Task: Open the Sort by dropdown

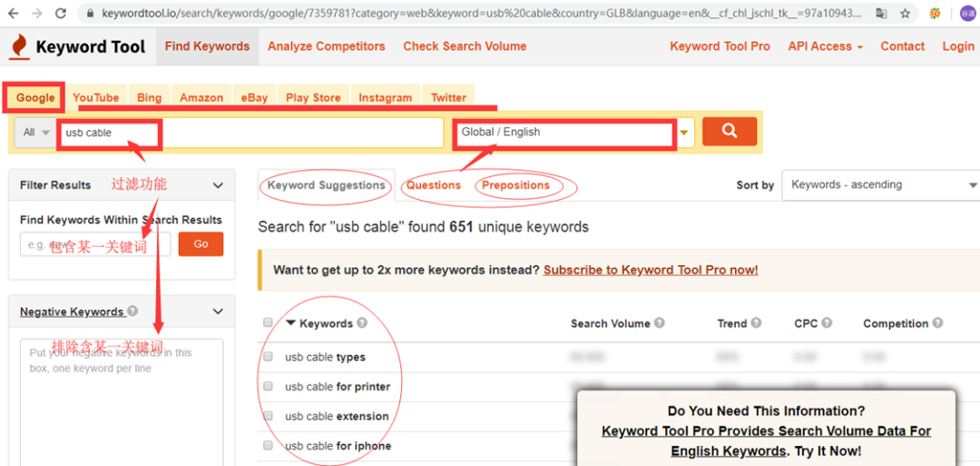Action: [x=881, y=185]
